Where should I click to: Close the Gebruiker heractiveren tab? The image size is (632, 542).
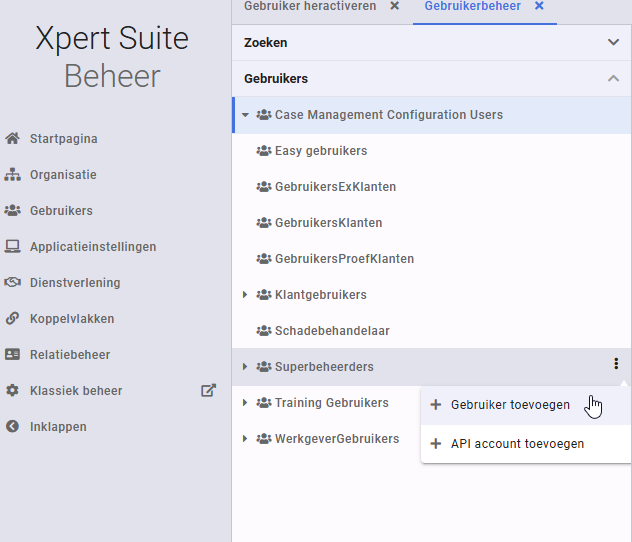(x=395, y=6)
